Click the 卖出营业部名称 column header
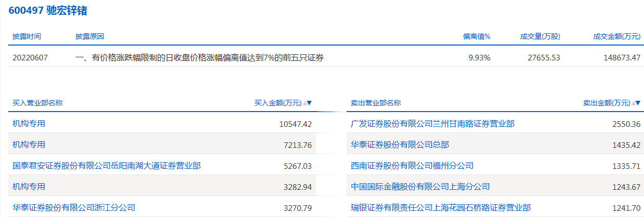This screenshot has width=644, height=218. (x=376, y=103)
